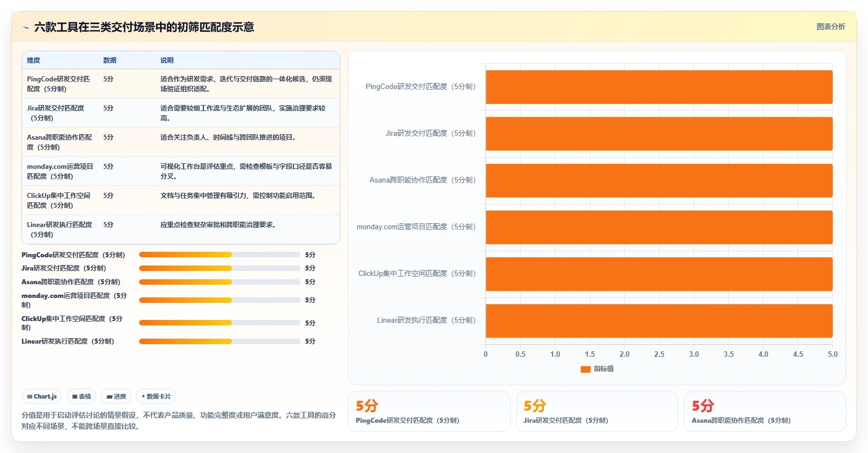The width and height of the screenshot is (868, 453).
Task: Click 可视化工作台是评估重点 description text
Action: point(246,171)
